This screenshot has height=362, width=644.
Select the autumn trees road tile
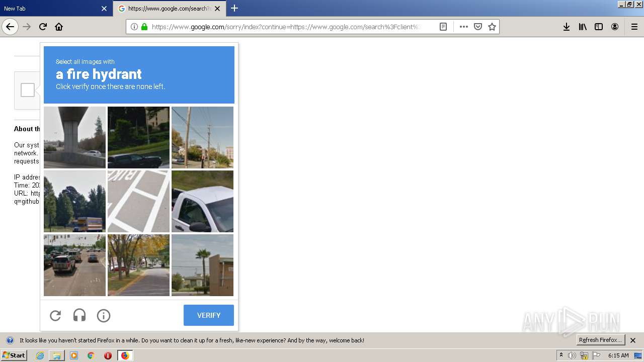[x=138, y=265]
